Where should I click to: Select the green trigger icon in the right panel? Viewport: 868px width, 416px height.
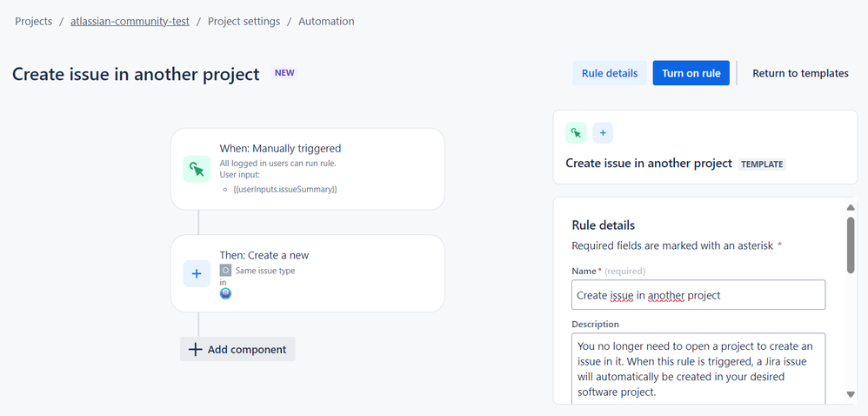coord(576,133)
